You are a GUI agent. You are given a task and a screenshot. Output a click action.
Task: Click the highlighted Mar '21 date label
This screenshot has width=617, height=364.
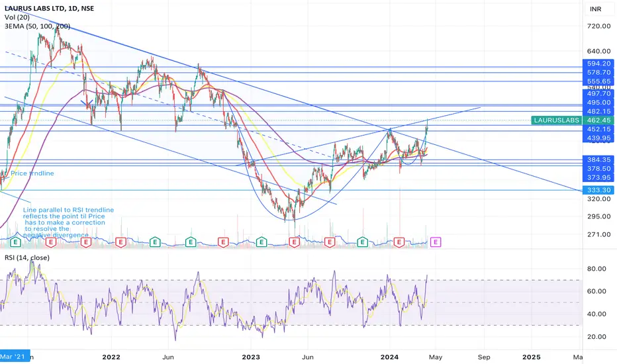point(15,357)
